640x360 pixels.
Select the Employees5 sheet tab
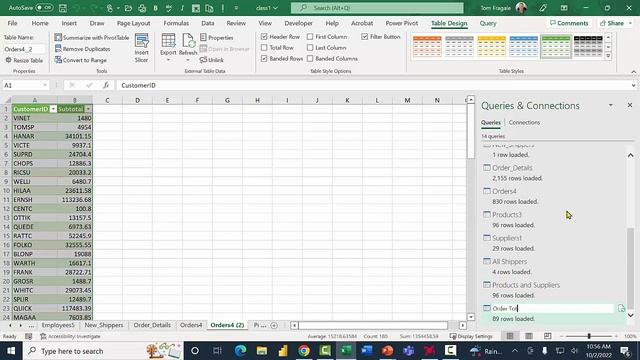pyautogui.click(x=58, y=325)
